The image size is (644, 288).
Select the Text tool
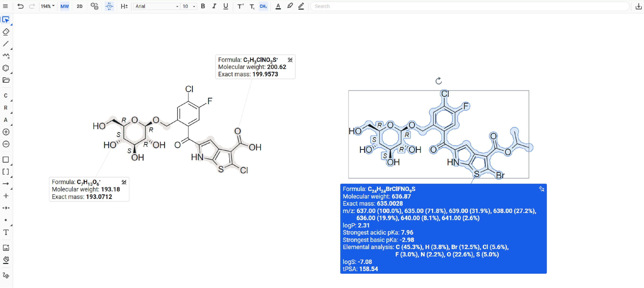(6, 232)
